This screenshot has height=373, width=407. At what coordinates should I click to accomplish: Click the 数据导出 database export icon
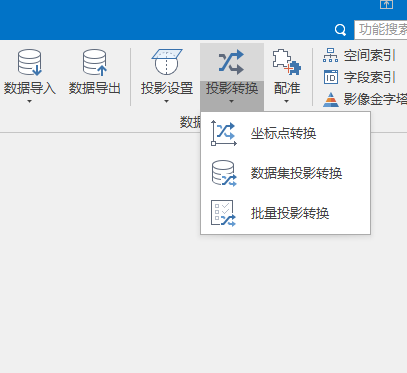point(95,62)
